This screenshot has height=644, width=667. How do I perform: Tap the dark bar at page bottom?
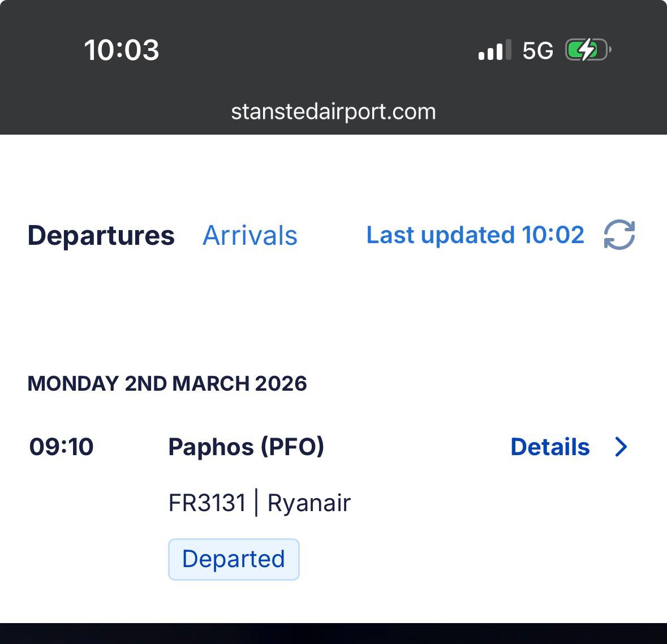333,634
